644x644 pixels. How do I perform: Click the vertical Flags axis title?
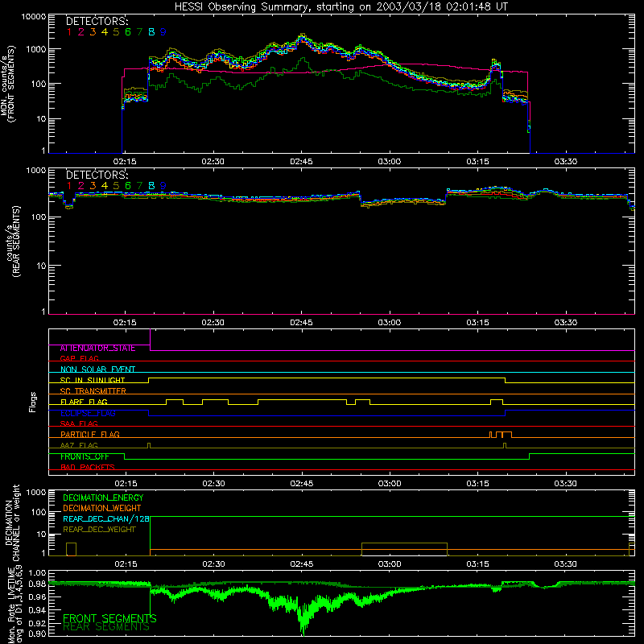33,402
